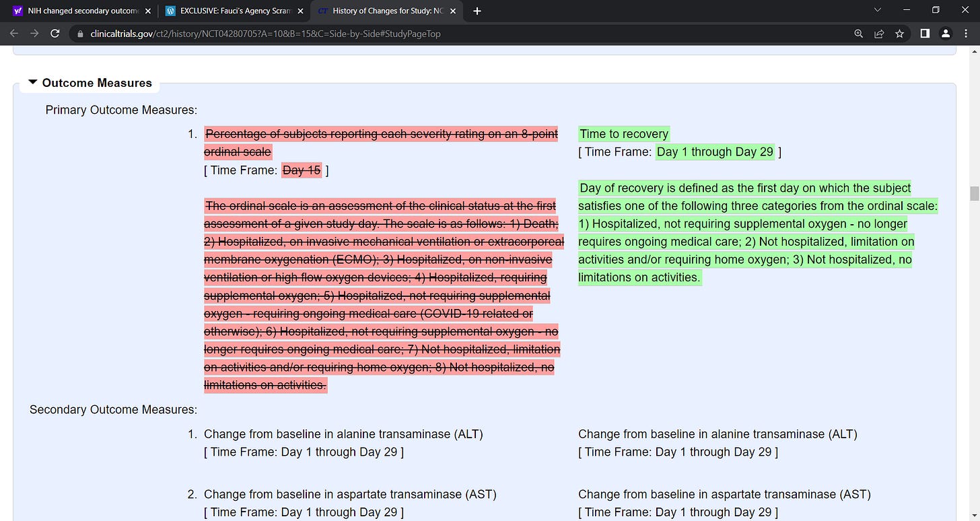Screen dimensions: 980x521
Task: Click the green Day of recovery definition paragraph
Action: (758, 232)
